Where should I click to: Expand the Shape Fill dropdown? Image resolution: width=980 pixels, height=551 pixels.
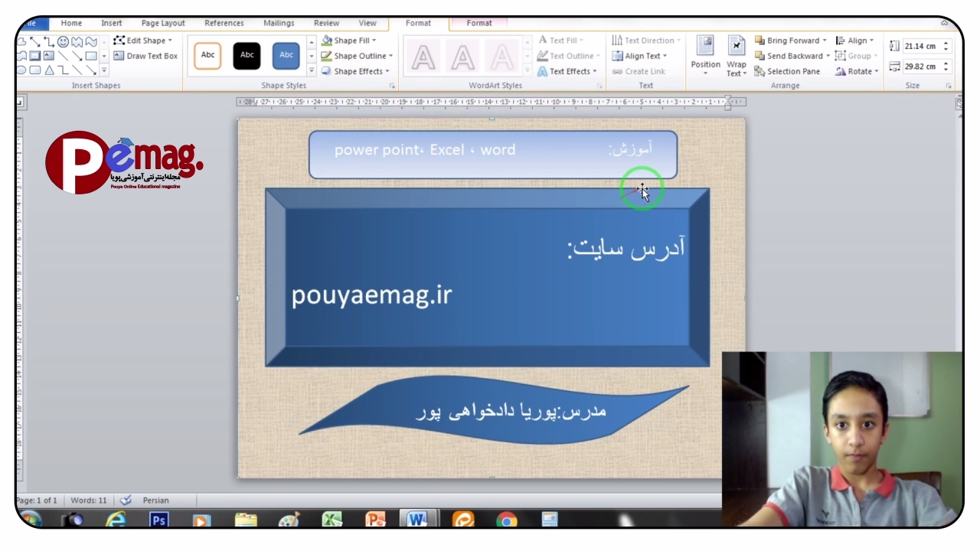357,41
